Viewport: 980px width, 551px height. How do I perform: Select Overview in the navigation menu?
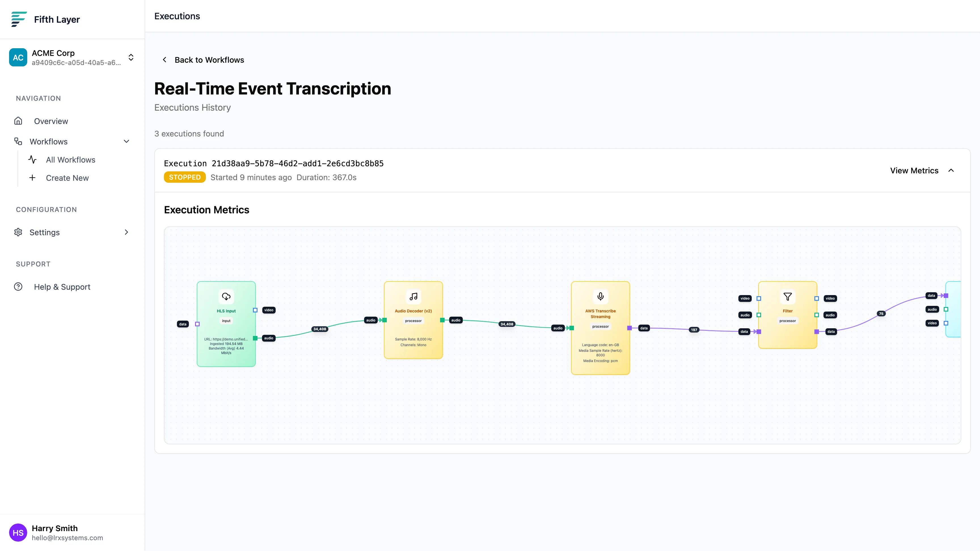coord(50,121)
